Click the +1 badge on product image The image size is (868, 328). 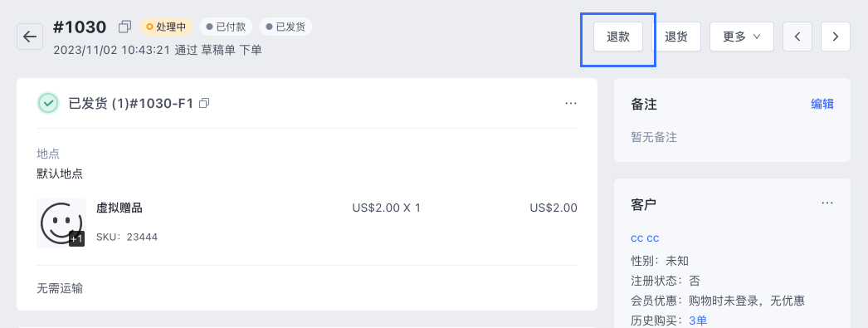click(x=77, y=239)
